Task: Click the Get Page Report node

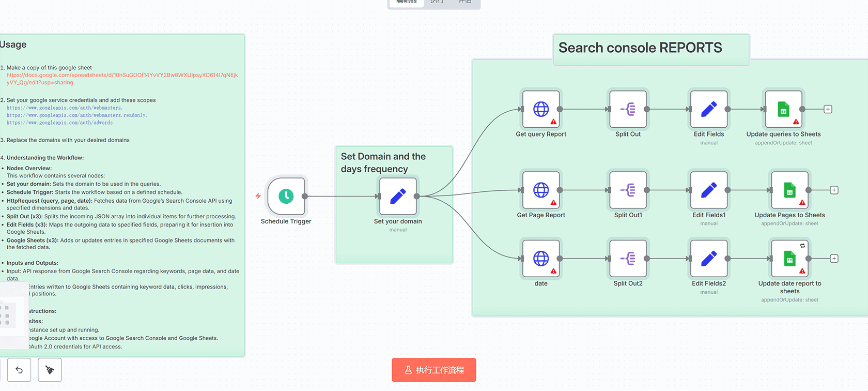Action: [541, 190]
